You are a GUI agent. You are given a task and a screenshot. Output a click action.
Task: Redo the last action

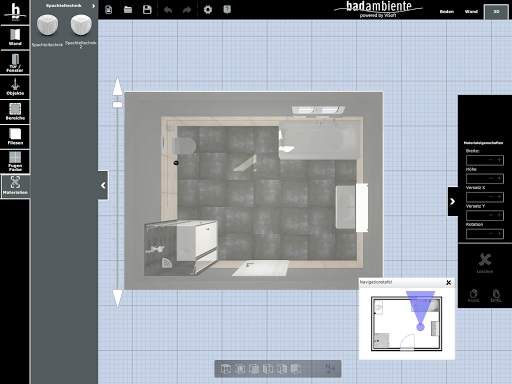pos(187,10)
